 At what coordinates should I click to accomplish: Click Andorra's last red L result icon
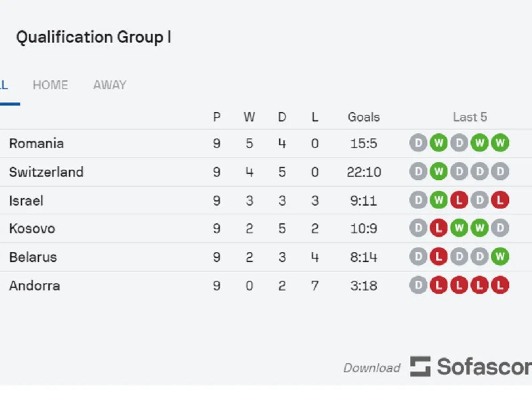[x=500, y=286]
